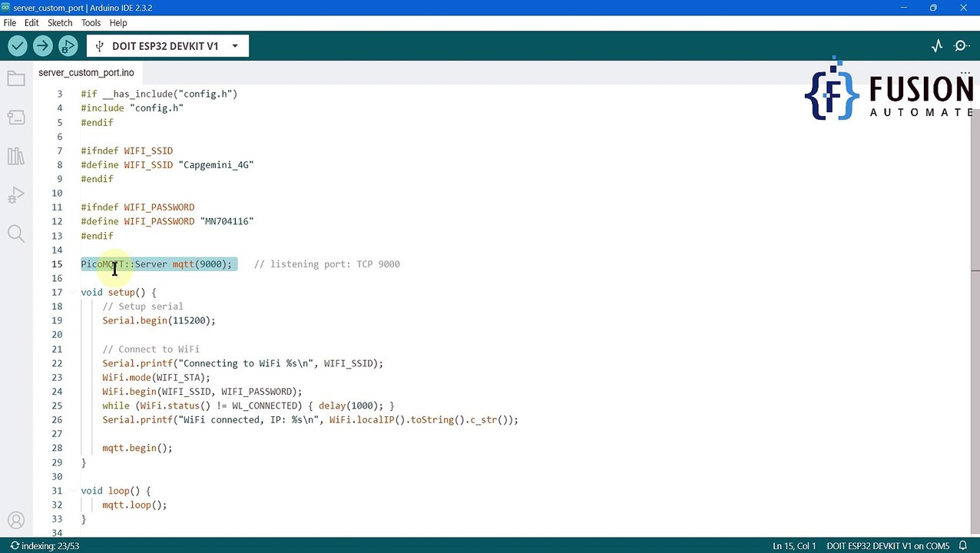Click line number 15 in the gutter

pyautogui.click(x=57, y=264)
